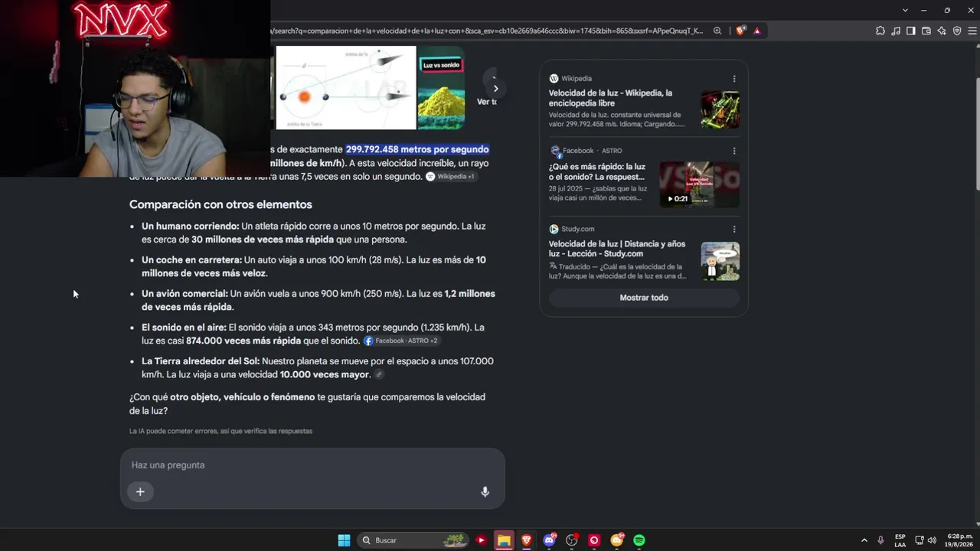The width and height of the screenshot is (980, 551).
Task: Click the microphone icon in system tray
Action: [x=880, y=540]
